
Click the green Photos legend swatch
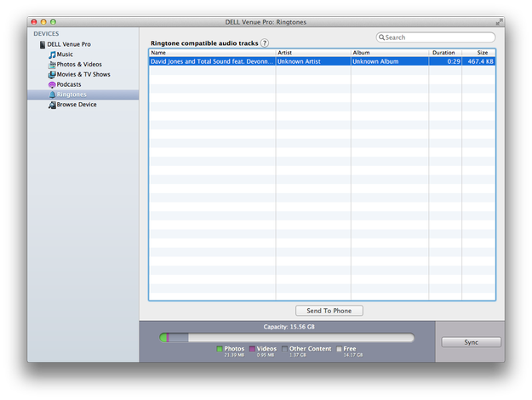(x=220, y=349)
